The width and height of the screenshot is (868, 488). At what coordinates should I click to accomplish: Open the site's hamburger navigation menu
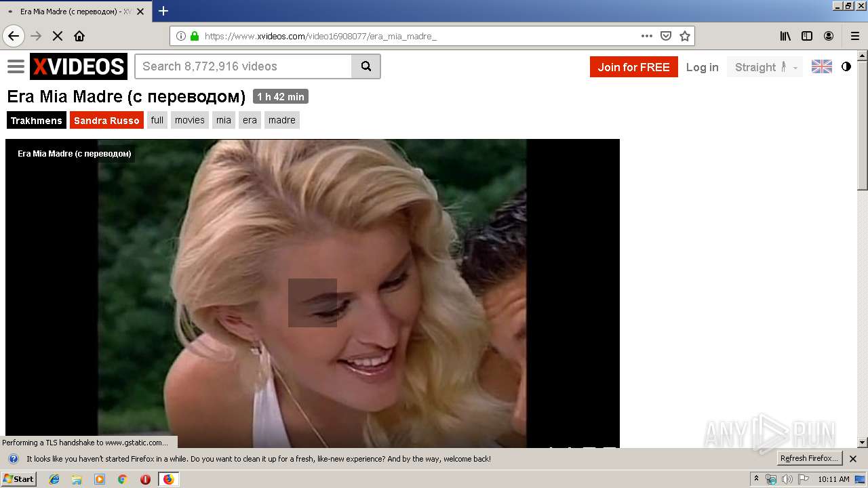16,66
